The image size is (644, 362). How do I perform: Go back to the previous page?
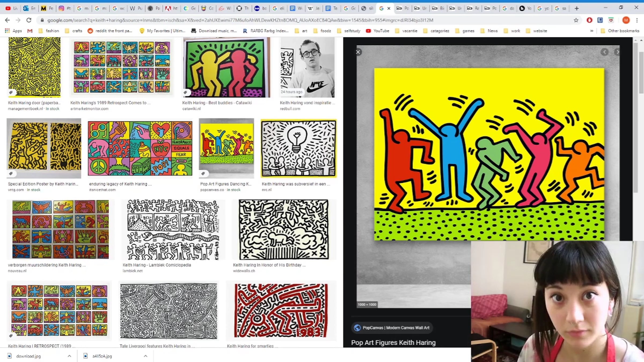[7, 20]
